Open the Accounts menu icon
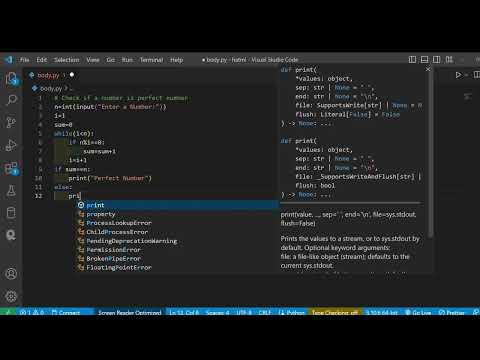Image resolution: width=480 pixels, height=360 pixels. click(11, 274)
